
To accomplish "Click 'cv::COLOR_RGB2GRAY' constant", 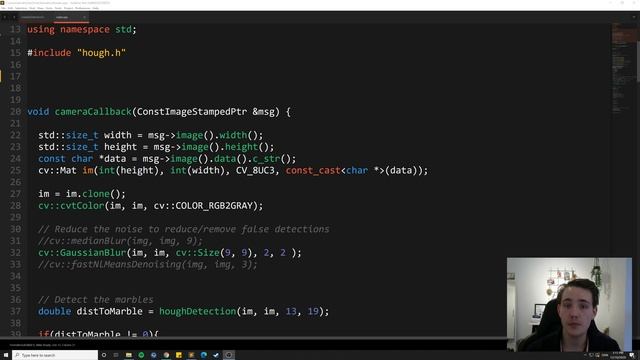I will pyautogui.click(x=203, y=206).
